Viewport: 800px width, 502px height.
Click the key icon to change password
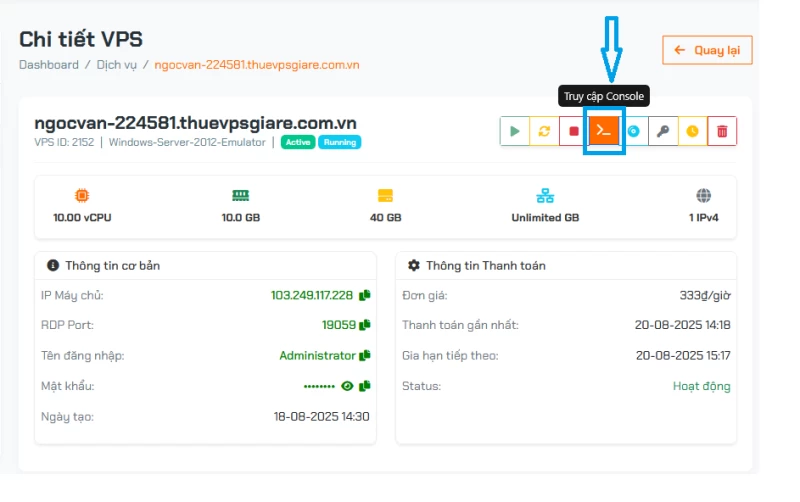(x=663, y=131)
